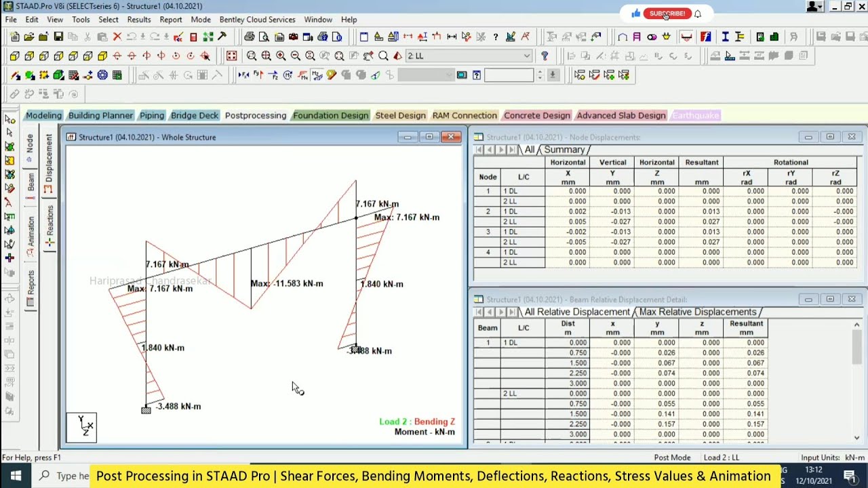
Task: Click the notification bell icon
Action: 698,14
